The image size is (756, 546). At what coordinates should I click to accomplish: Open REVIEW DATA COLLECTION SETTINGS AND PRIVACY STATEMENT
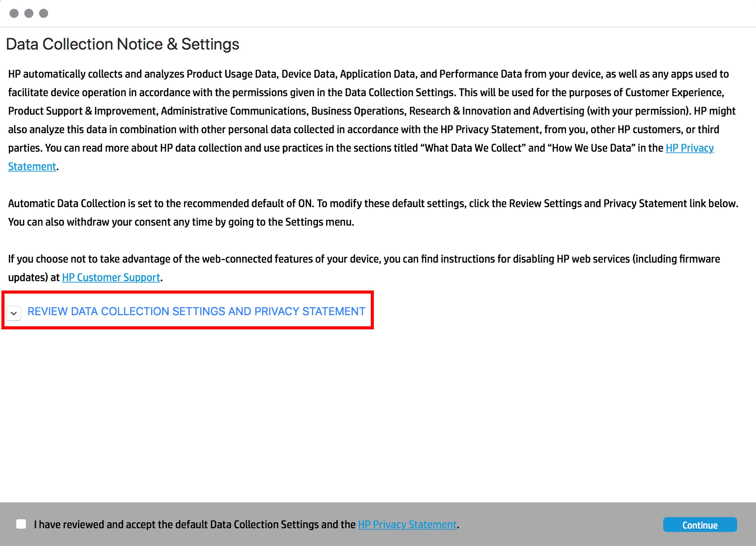(x=196, y=311)
